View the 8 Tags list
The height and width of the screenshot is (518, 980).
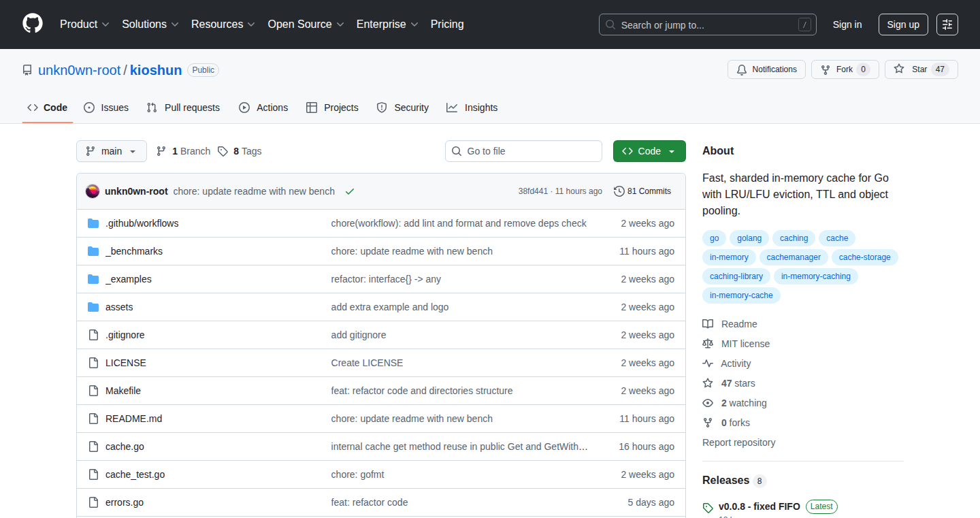tap(240, 151)
